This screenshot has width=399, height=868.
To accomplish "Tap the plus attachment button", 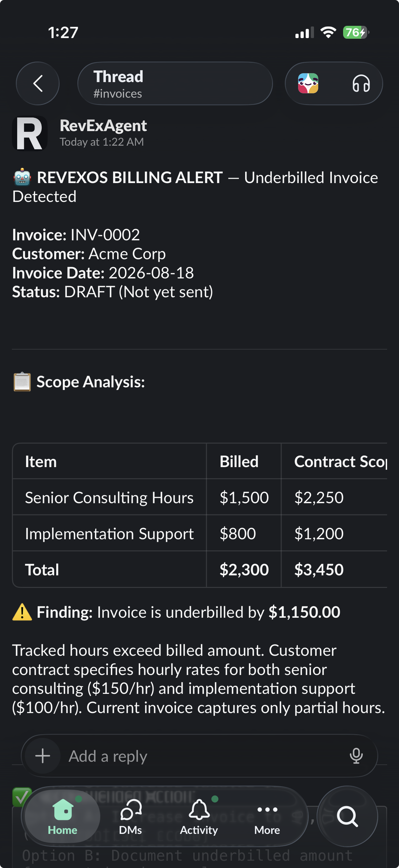I will pos(43,756).
